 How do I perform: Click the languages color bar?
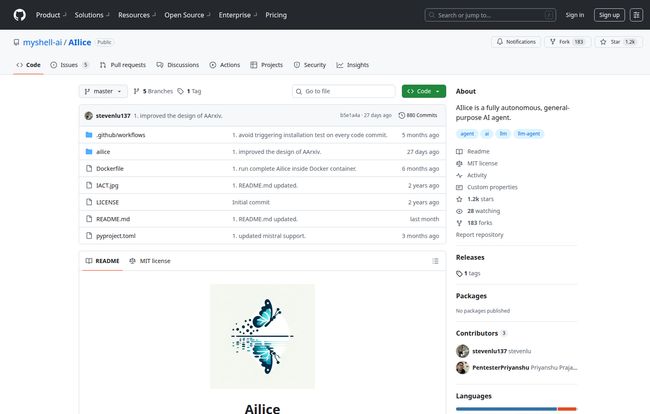tap(516, 409)
